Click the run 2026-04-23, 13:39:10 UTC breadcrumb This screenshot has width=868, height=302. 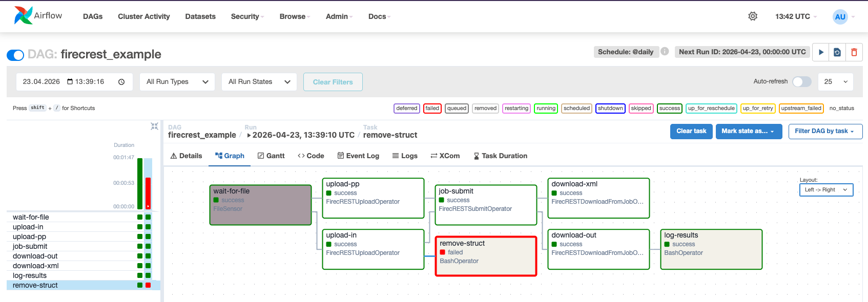300,135
